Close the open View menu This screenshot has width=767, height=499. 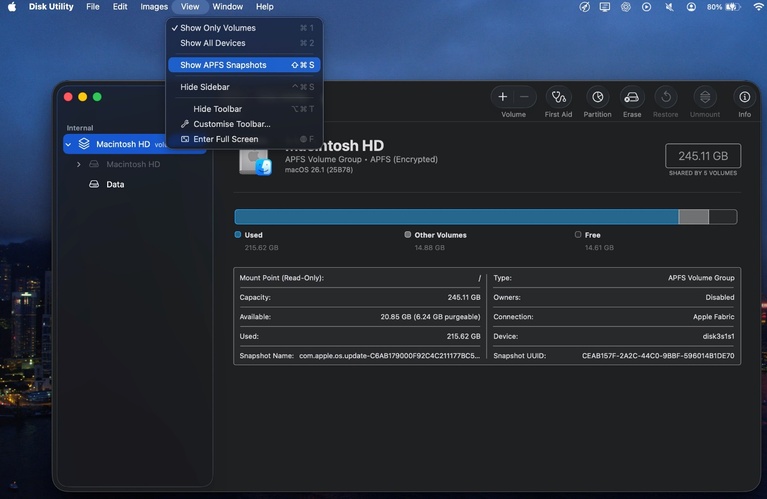coord(190,7)
